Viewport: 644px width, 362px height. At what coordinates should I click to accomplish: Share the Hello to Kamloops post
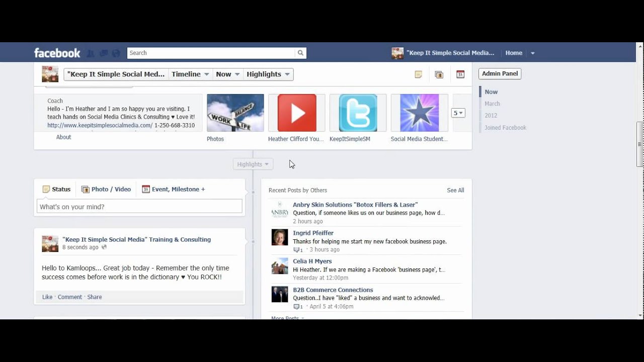95,297
